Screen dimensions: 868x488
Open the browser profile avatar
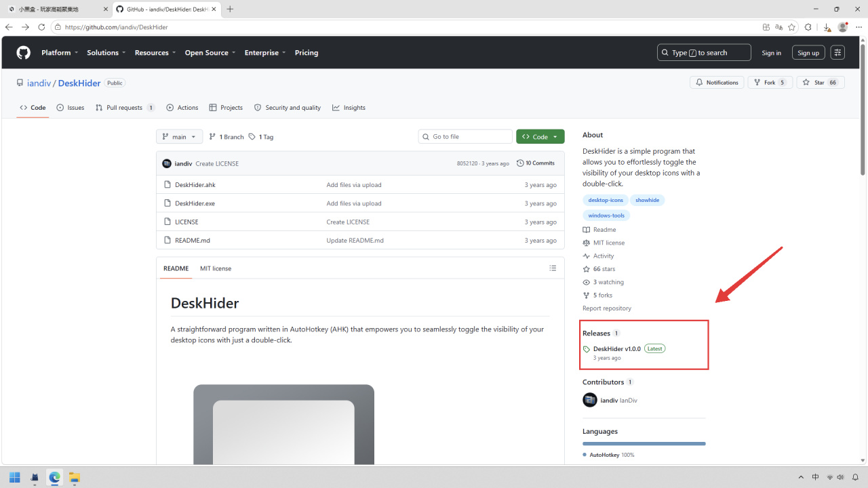843,27
